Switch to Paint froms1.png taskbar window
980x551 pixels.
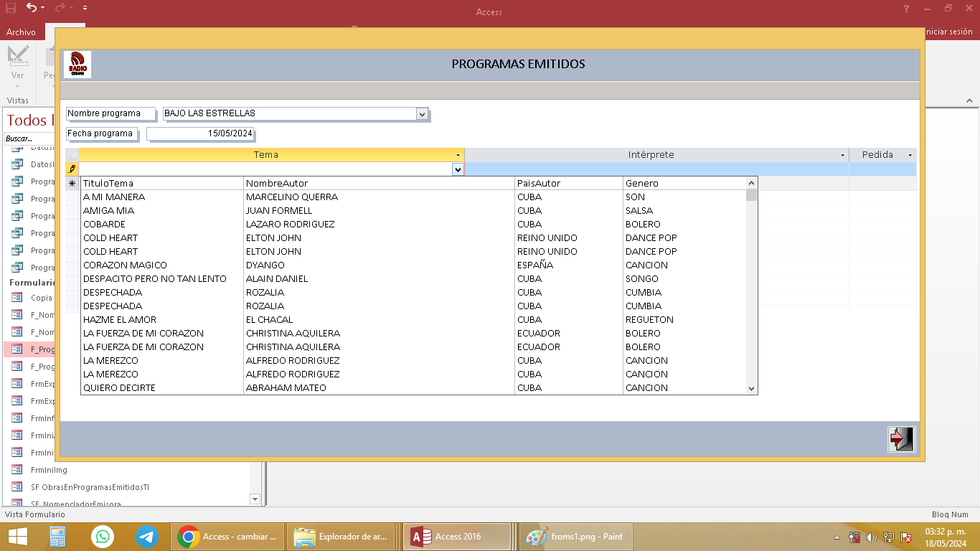[576, 537]
